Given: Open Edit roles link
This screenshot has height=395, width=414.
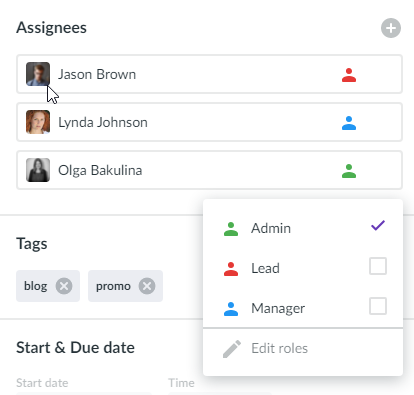Looking at the screenshot, I should point(279,348).
